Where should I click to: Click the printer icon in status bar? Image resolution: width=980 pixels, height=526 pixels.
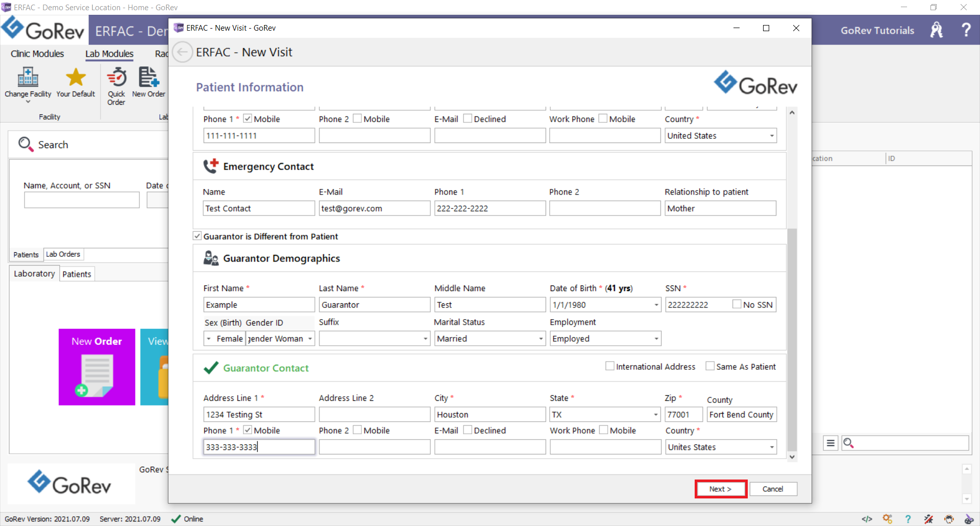[x=949, y=519]
